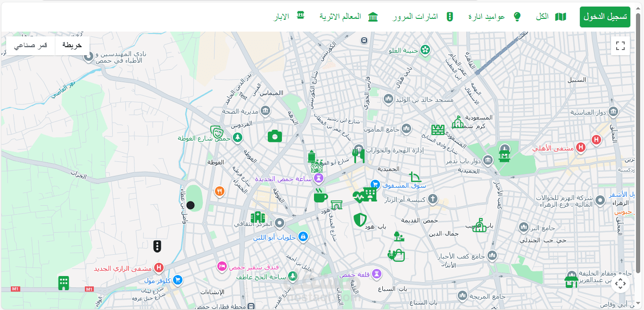Click the ساحة الحج عاطف park pin
Screen dimensions: 644x310
(293, 276)
